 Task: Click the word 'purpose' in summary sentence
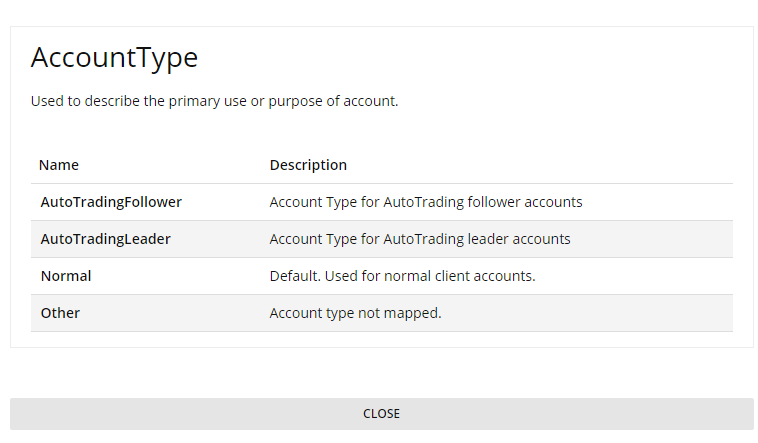tap(297, 101)
